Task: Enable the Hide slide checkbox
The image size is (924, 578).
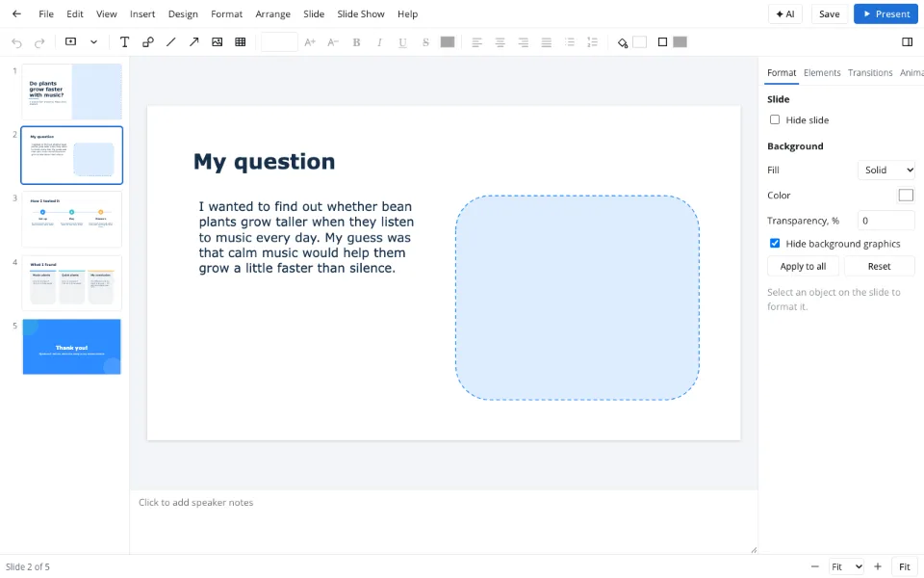Action: (x=775, y=119)
